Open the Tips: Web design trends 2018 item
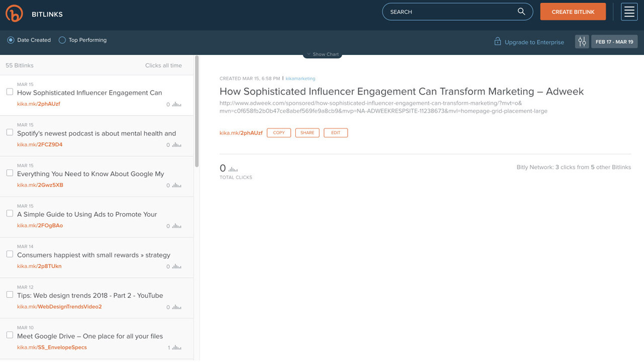 point(97,298)
